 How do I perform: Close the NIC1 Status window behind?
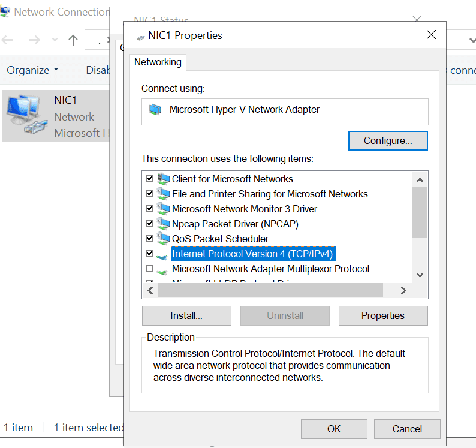pos(417,18)
